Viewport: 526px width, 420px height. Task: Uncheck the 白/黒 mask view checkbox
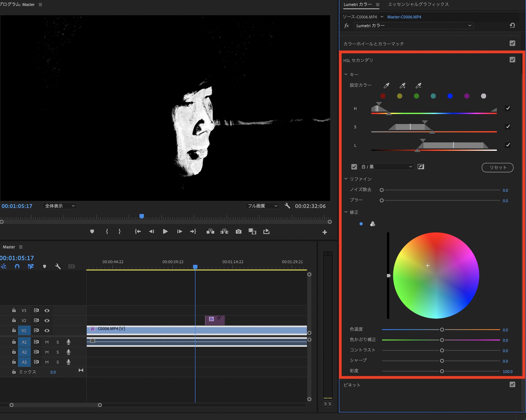[354, 167]
